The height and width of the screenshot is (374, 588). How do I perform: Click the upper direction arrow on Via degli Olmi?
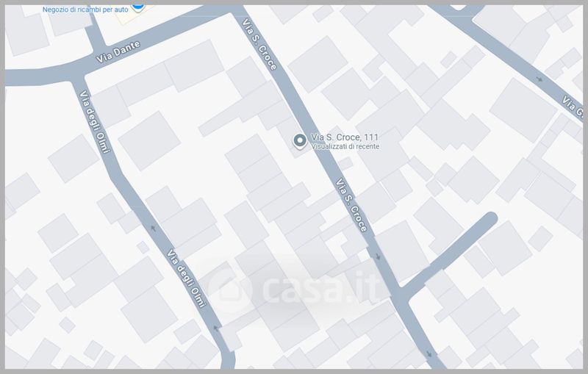[154, 228]
